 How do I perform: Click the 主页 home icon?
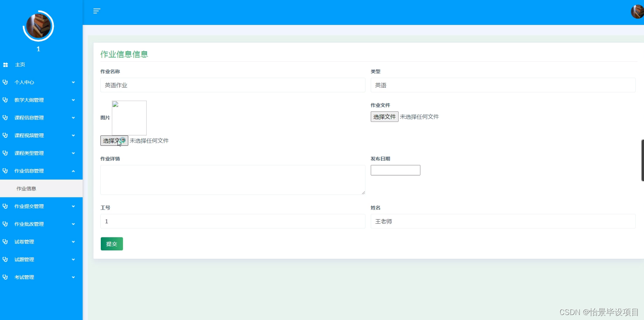click(x=5, y=65)
